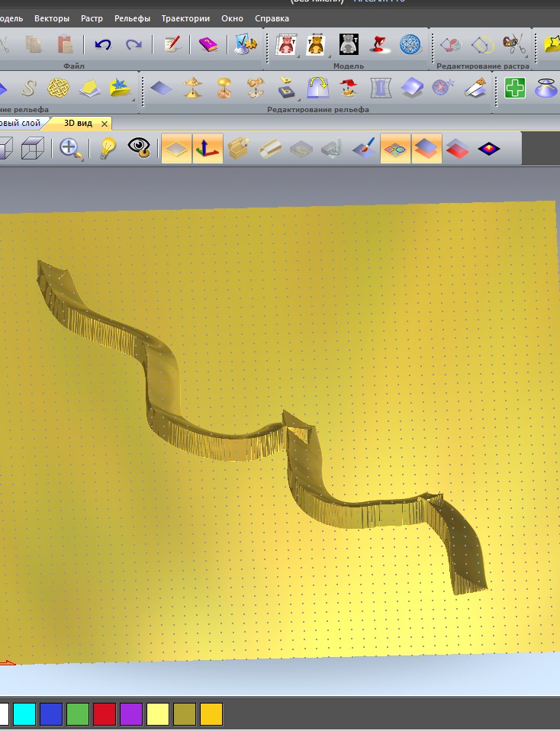Open the Справка menu
The width and height of the screenshot is (560, 731).
[272, 18]
